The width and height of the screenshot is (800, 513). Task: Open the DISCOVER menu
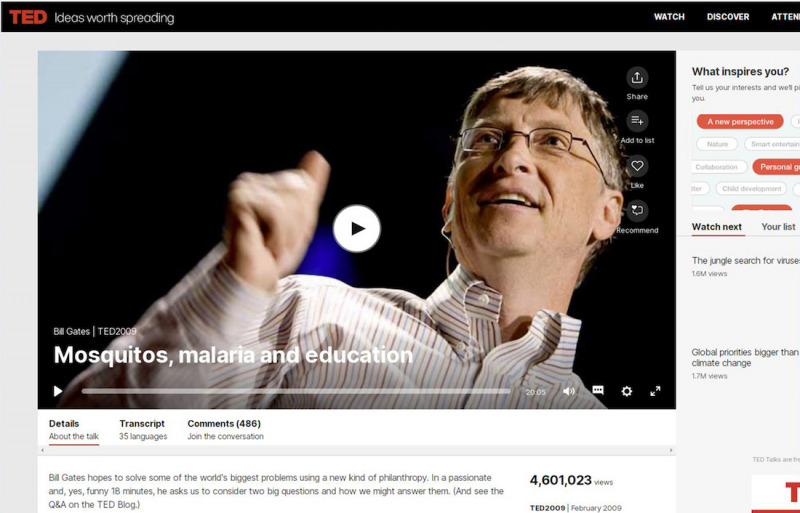[728, 17]
